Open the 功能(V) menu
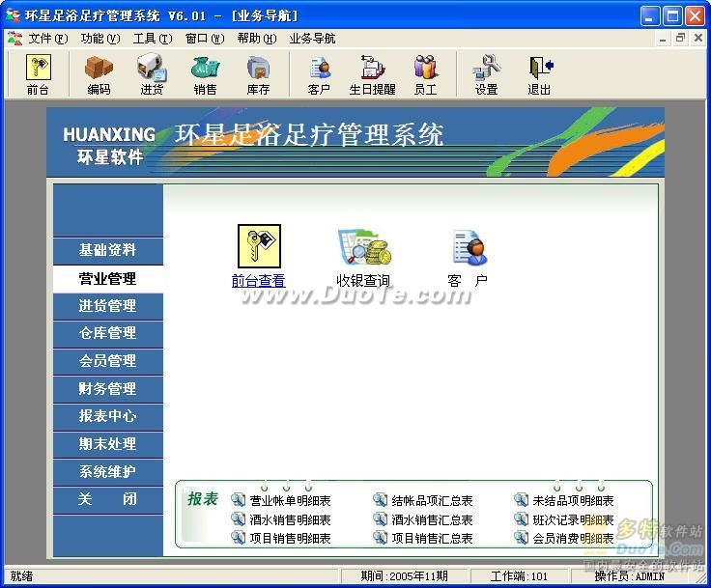Image resolution: width=711 pixels, height=588 pixels. 100,39
